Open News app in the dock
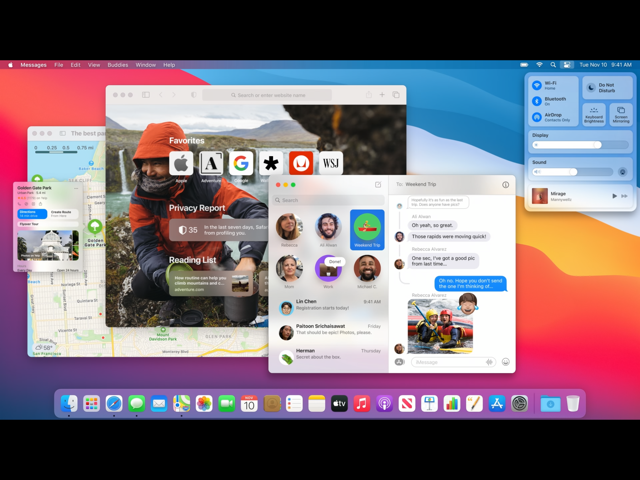This screenshot has height=480, width=640. point(407,404)
